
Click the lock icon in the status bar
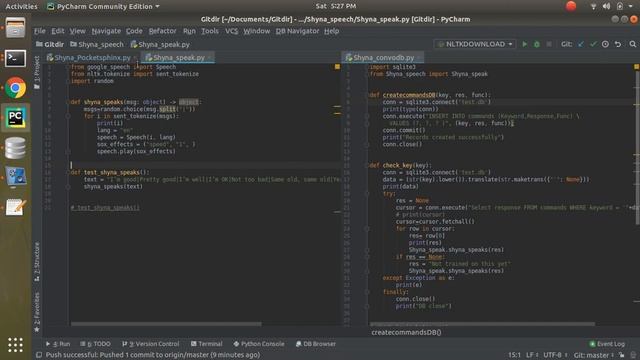622,355
